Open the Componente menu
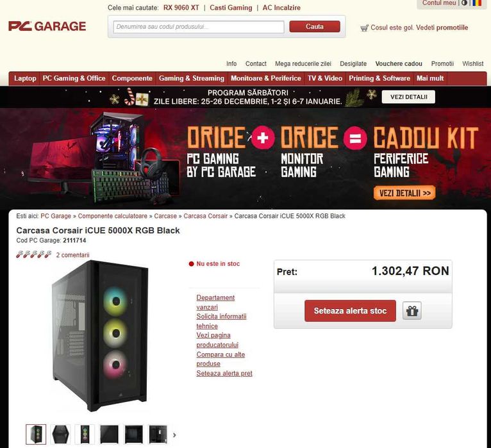Image resolution: width=491 pixels, height=448 pixels. [132, 78]
